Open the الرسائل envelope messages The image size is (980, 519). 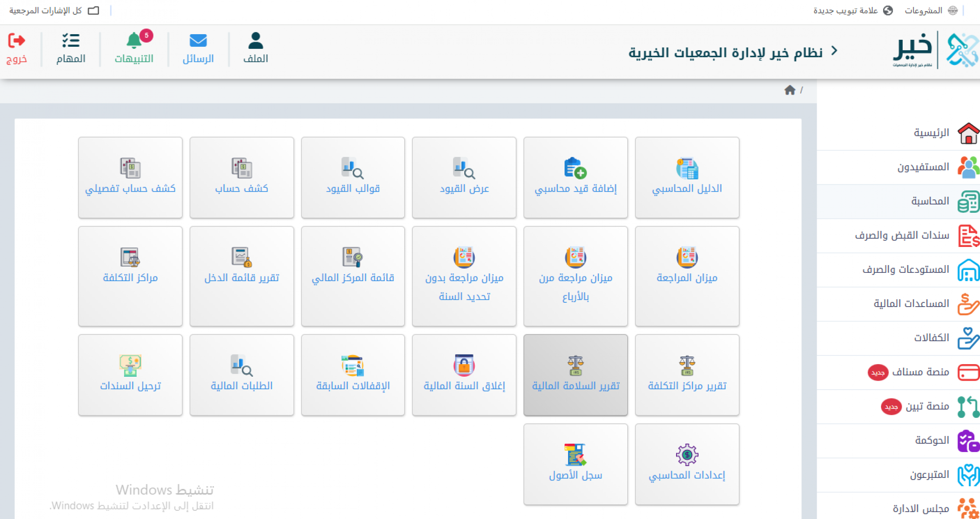tap(198, 48)
